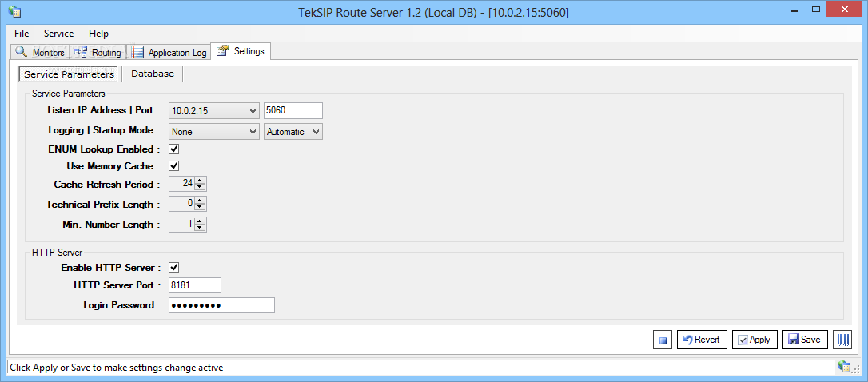Open the Service menu

click(x=58, y=34)
